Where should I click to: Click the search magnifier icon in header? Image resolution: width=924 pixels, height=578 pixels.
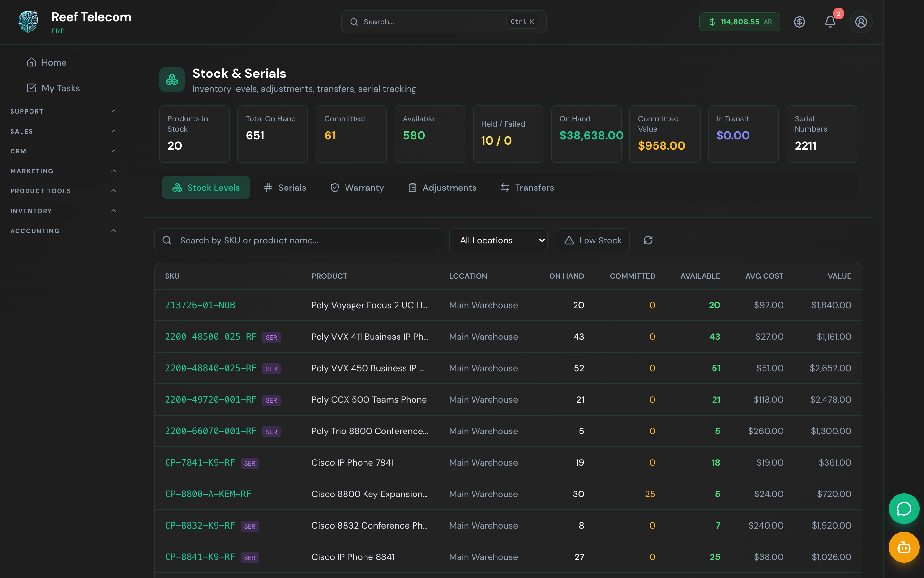[354, 22]
